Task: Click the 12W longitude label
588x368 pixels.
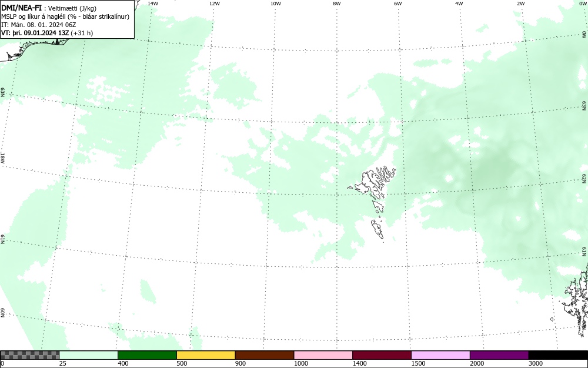Action: [x=215, y=4]
